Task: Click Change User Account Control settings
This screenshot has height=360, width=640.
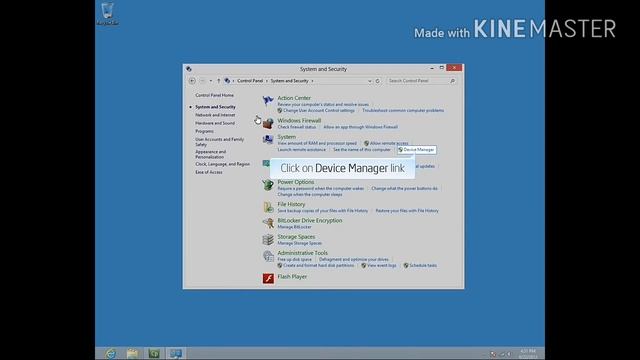Action: [x=319, y=111]
